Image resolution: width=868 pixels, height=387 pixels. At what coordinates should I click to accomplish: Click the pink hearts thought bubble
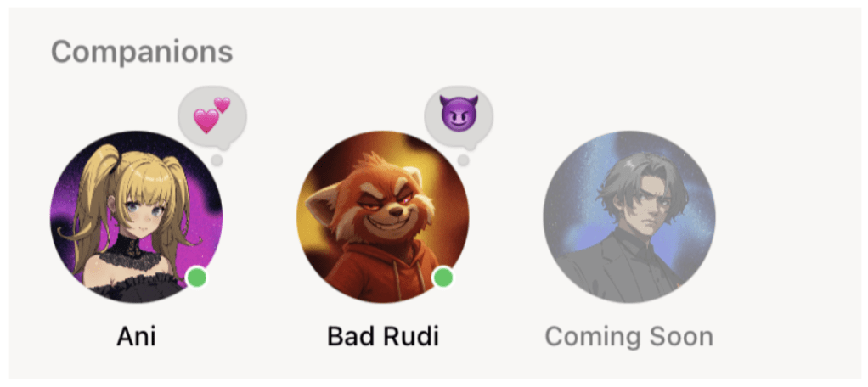pyautogui.click(x=212, y=118)
